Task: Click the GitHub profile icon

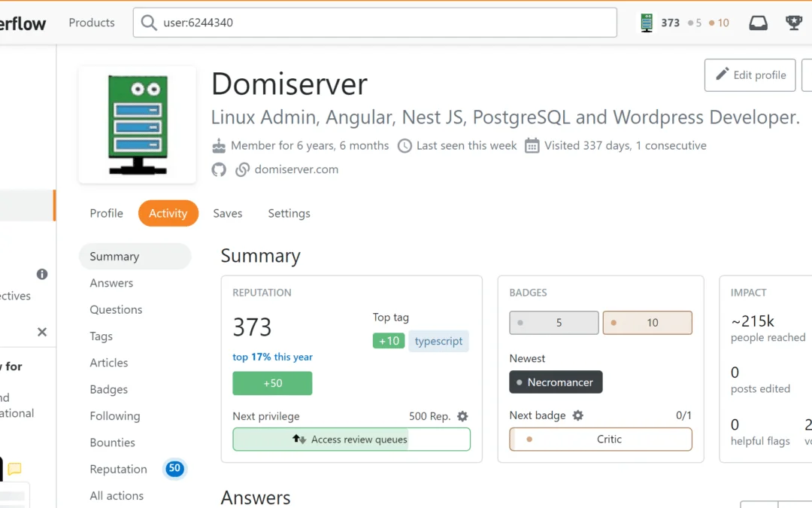Action: (219, 169)
